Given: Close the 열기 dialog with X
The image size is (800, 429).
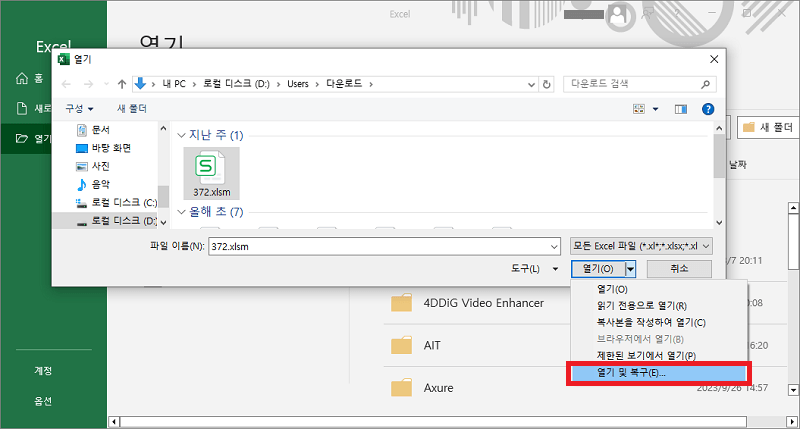Looking at the screenshot, I should point(714,59).
